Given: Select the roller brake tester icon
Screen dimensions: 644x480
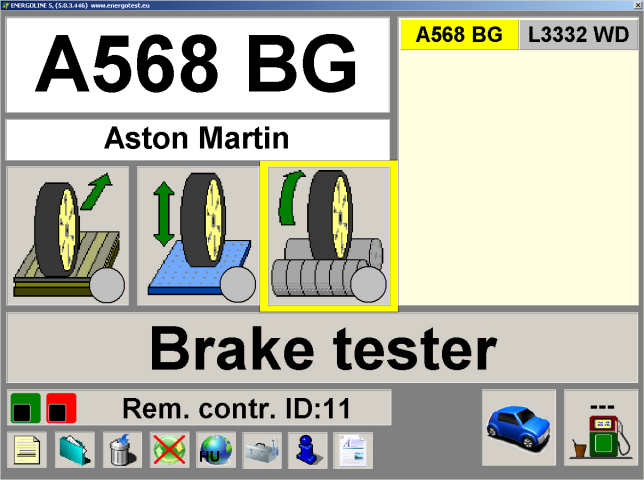Looking at the screenshot, I should click(x=329, y=236).
